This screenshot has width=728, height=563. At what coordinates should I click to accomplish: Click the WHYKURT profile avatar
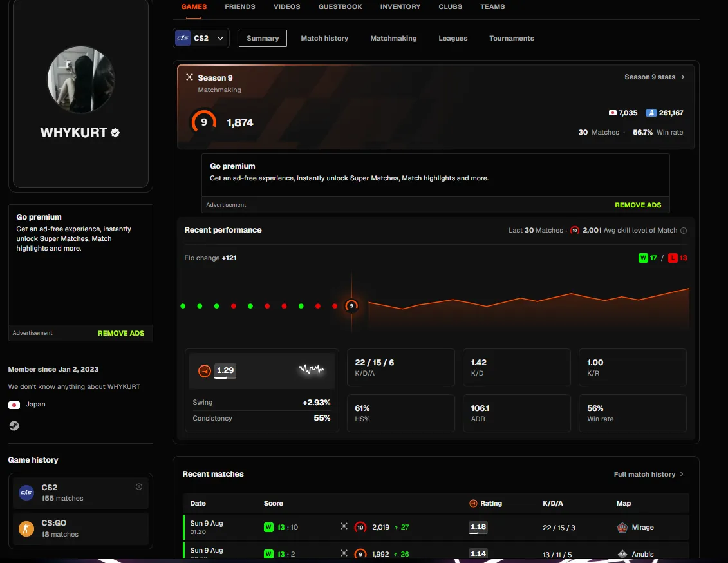coord(81,79)
